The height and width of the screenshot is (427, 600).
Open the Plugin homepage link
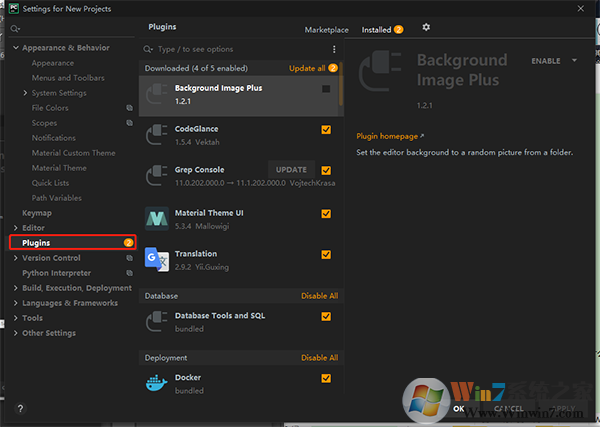(389, 136)
